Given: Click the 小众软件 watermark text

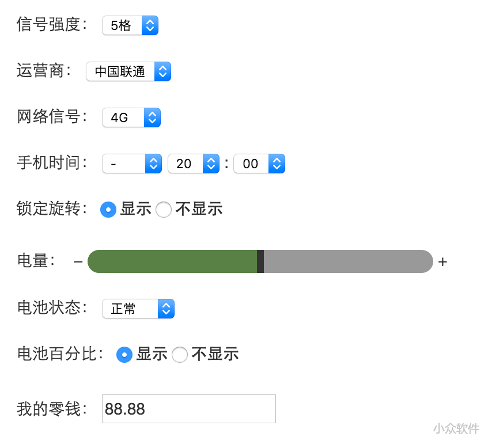Looking at the screenshot, I should (x=456, y=428).
